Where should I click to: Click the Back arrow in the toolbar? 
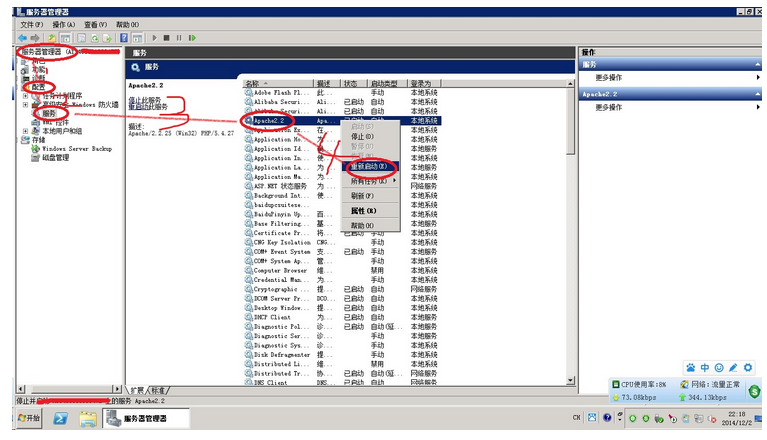pyautogui.click(x=23, y=38)
